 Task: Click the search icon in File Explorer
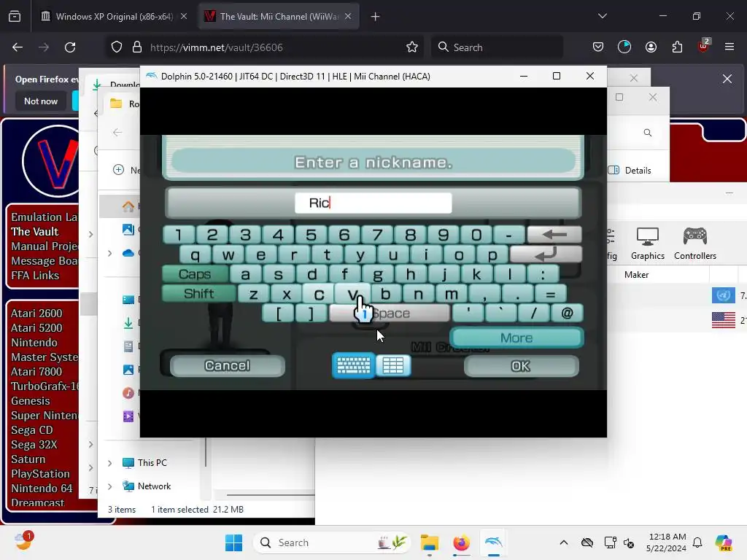click(648, 133)
